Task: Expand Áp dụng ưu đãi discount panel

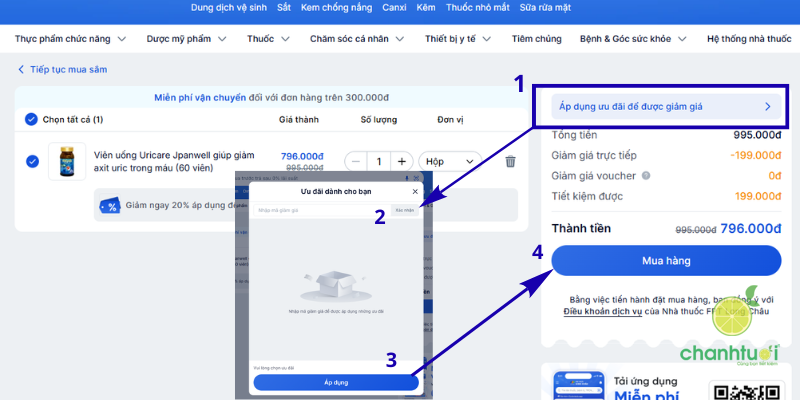Action: pos(664,105)
